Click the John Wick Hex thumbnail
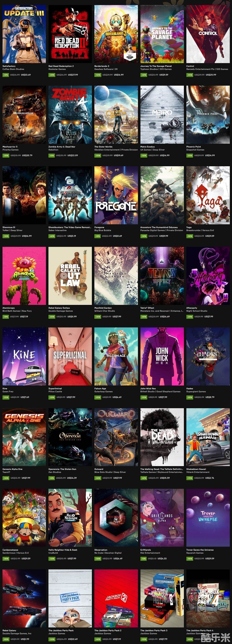This screenshot has height=644, width=232. (162, 356)
